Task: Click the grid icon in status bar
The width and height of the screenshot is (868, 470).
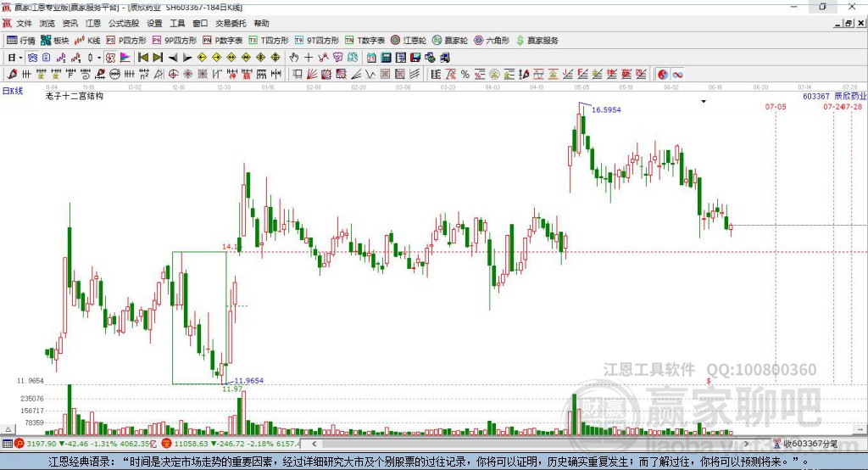Action: pyautogui.click(x=7, y=444)
